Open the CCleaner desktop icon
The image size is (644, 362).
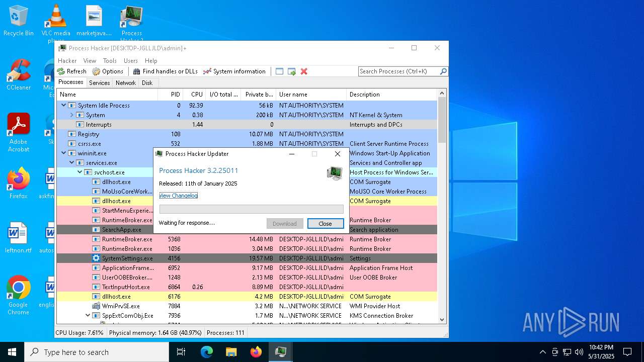(19, 75)
